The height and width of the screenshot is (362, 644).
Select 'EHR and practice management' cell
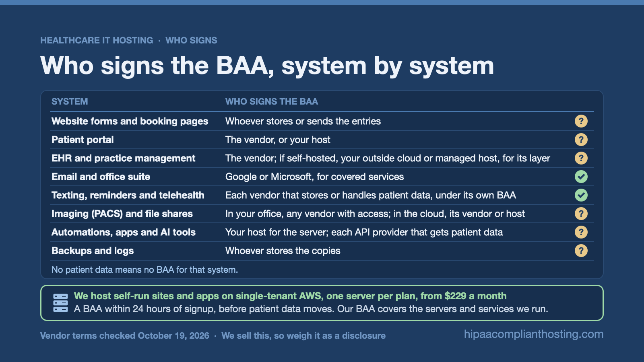pos(123,158)
